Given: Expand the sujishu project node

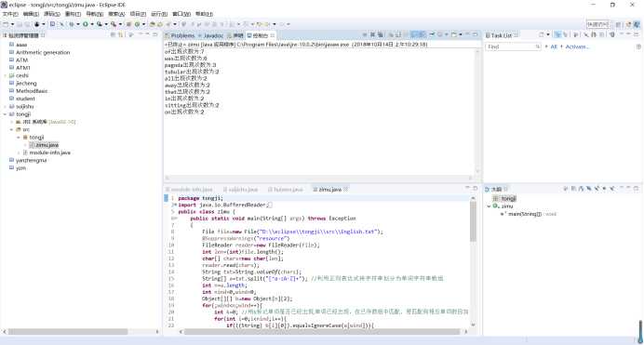Looking at the screenshot, I should [5, 106].
